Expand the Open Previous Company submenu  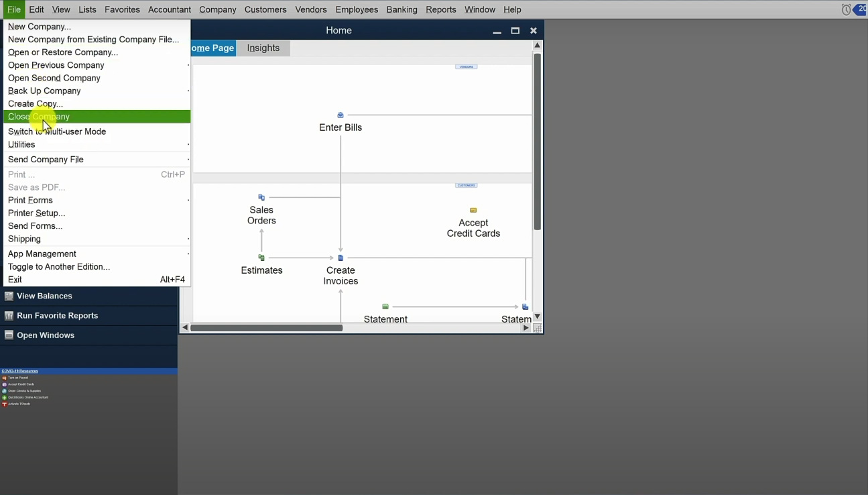click(x=97, y=65)
